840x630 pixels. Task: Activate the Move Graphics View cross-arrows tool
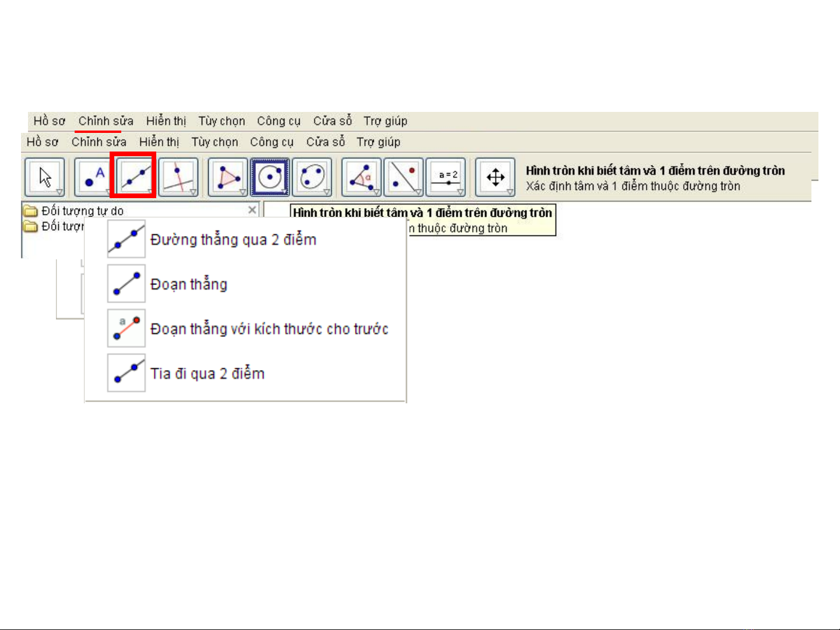point(495,177)
